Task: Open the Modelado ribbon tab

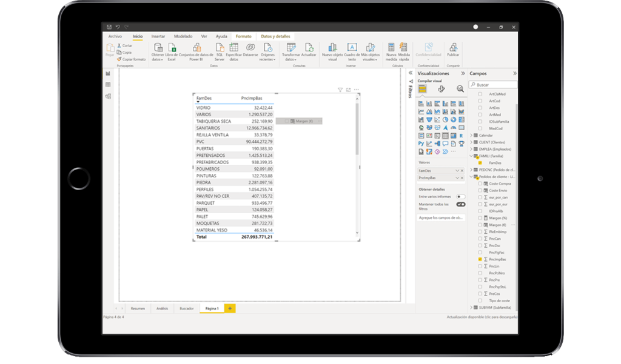Action: (x=183, y=36)
